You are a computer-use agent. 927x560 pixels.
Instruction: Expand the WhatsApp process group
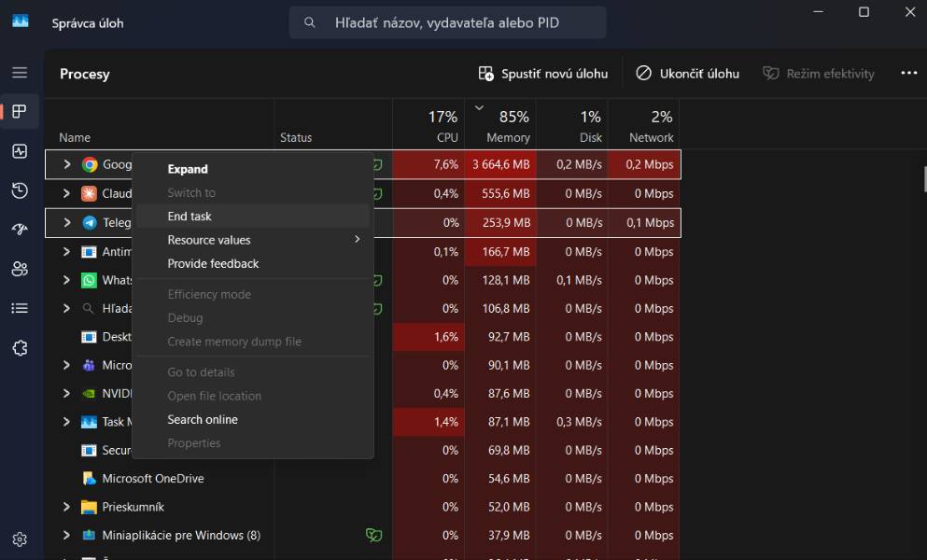tap(67, 280)
